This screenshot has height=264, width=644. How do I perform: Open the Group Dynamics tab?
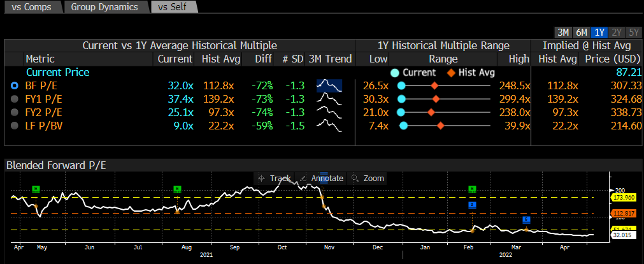[x=104, y=7]
